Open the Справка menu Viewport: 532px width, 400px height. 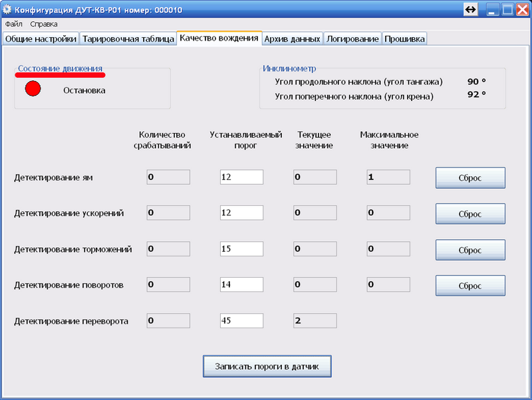click(44, 24)
